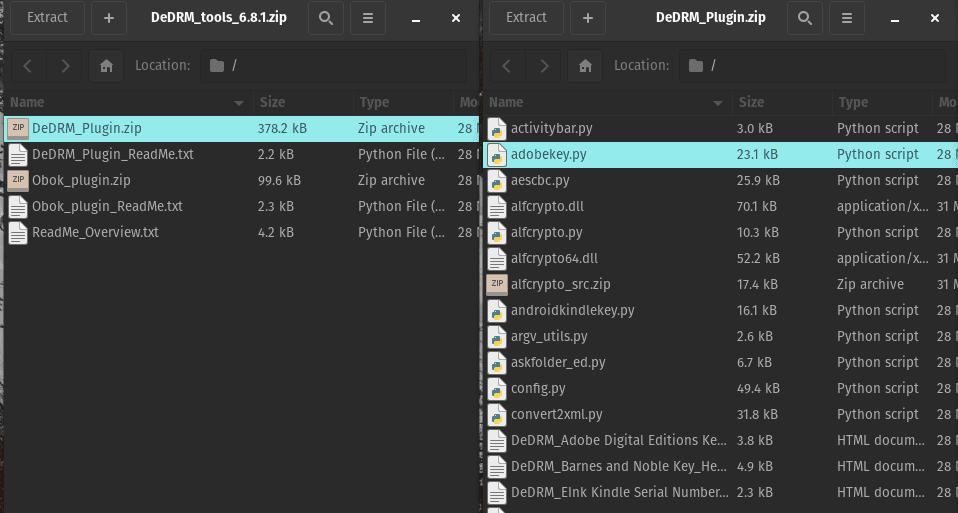Sort by Type in DeDRM_tools_6.8.1.zip window
This screenshot has height=513, width=958.
(403, 103)
